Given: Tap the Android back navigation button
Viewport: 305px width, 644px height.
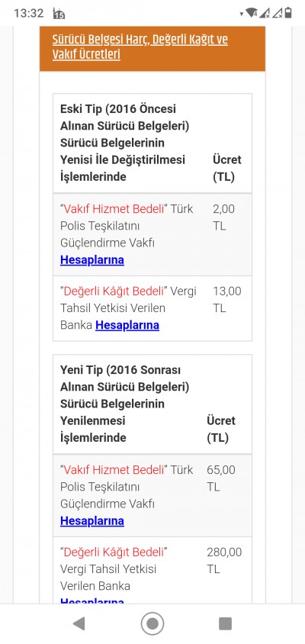Looking at the screenshot, I should [79, 623].
